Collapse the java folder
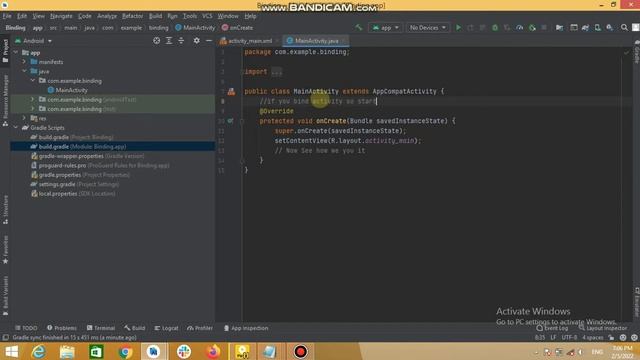Viewport: 640px width, 360px height. tap(24, 71)
